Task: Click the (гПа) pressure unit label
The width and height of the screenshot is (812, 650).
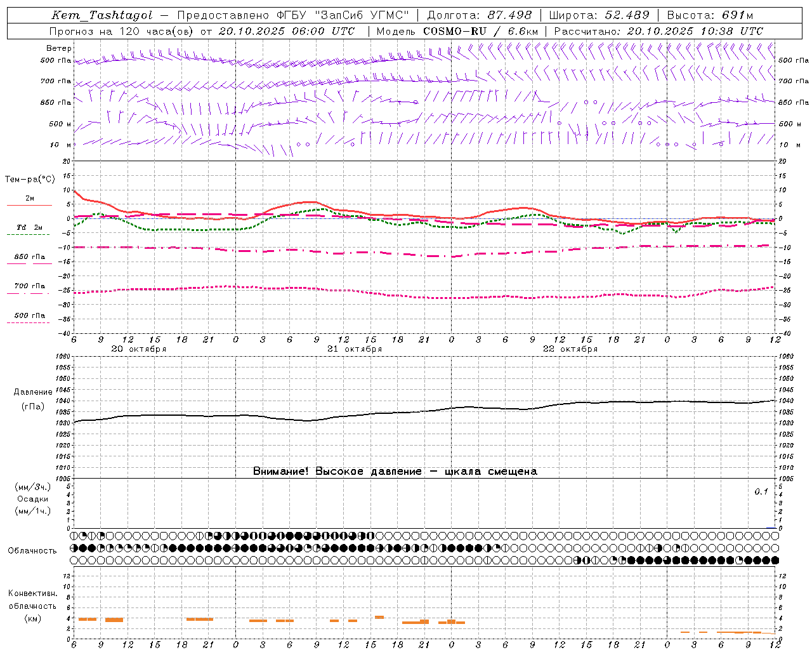Action: point(33,407)
